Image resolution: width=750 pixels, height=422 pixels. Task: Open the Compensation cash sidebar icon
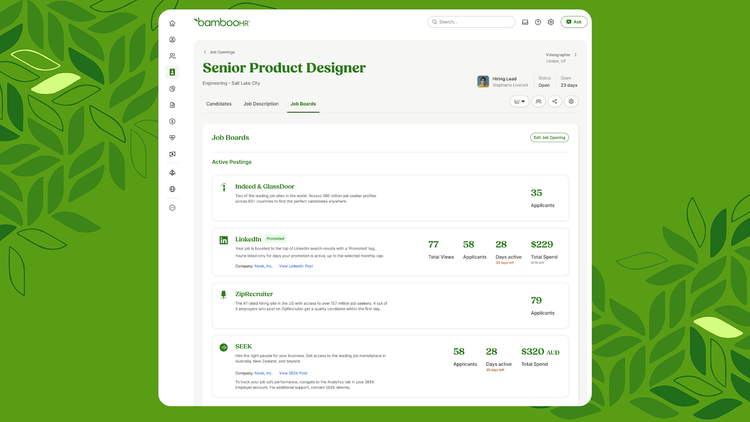(x=172, y=154)
